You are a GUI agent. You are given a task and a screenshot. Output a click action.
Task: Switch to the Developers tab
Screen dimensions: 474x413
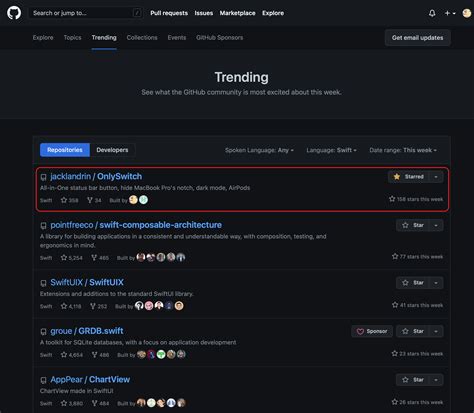pyautogui.click(x=112, y=150)
